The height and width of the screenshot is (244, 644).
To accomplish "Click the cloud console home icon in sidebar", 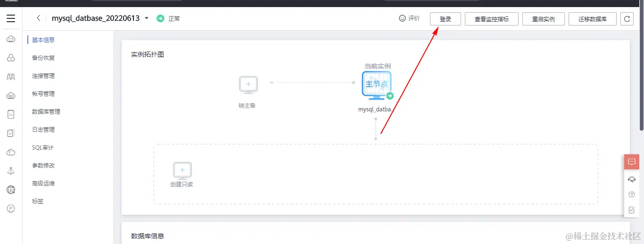I will tap(11, 40).
